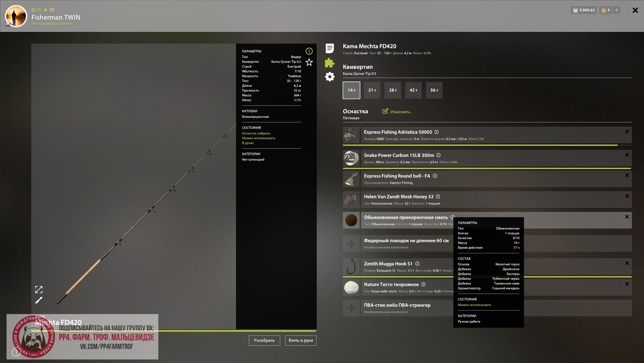The image size is (644, 363).
Task: Click the Мастер фидера 2 ранга rank text
Action: (52, 23)
